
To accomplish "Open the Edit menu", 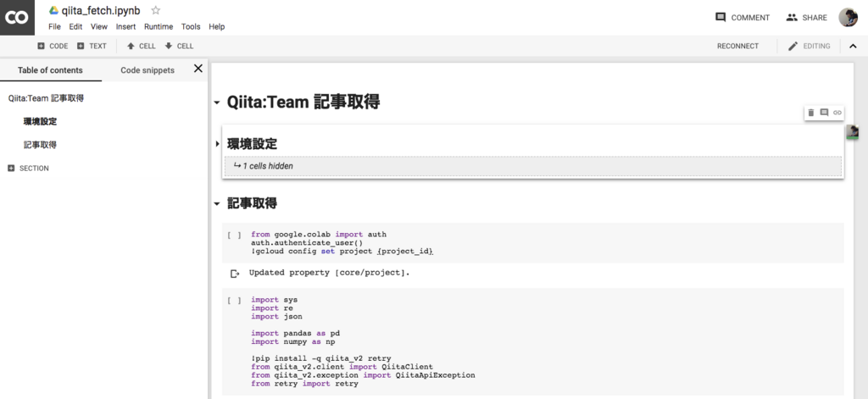I will click(75, 26).
